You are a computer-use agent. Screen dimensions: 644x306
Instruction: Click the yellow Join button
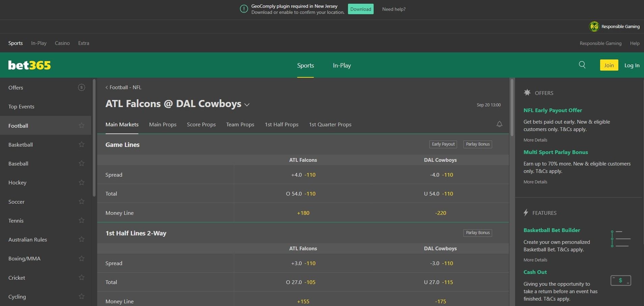pos(609,65)
